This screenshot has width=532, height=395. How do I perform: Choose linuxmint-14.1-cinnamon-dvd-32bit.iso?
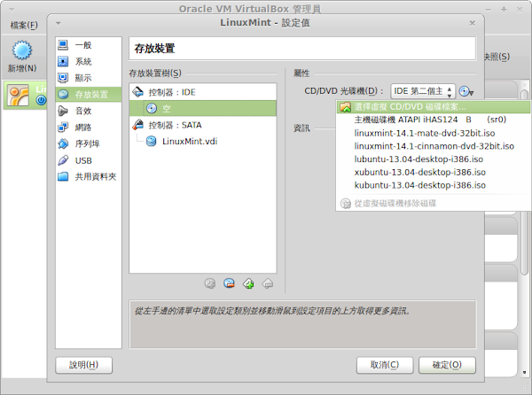433,146
